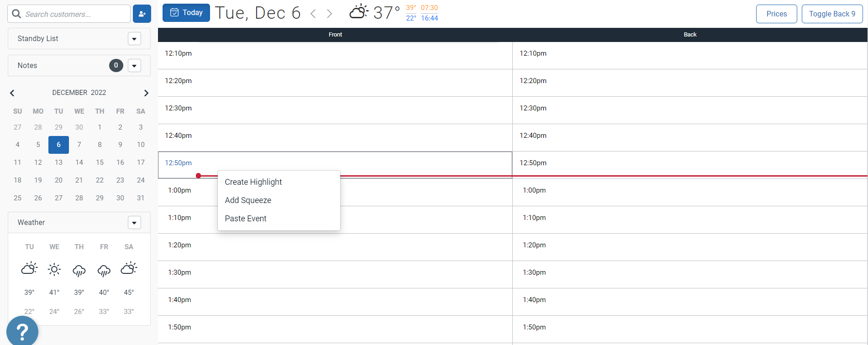The height and width of the screenshot is (345, 868).
Task: Select December 7 in mini calendar
Action: (x=79, y=145)
